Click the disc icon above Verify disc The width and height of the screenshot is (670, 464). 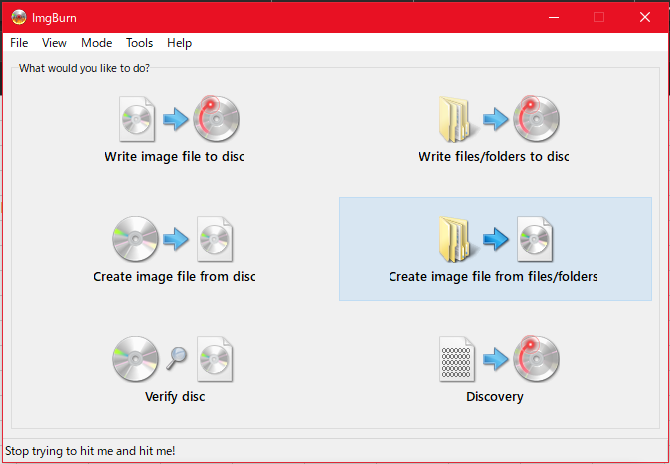coord(135,359)
